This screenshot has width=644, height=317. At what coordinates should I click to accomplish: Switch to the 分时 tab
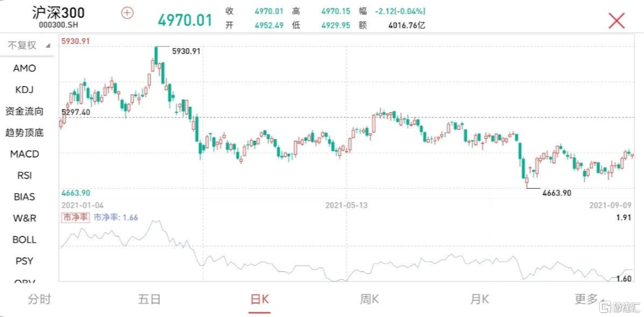point(39,299)
